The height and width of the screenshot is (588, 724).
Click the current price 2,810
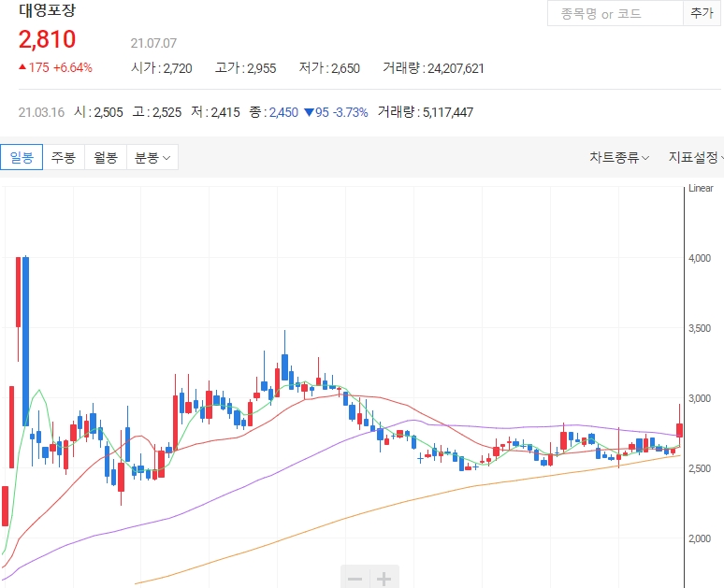[47, 39]
